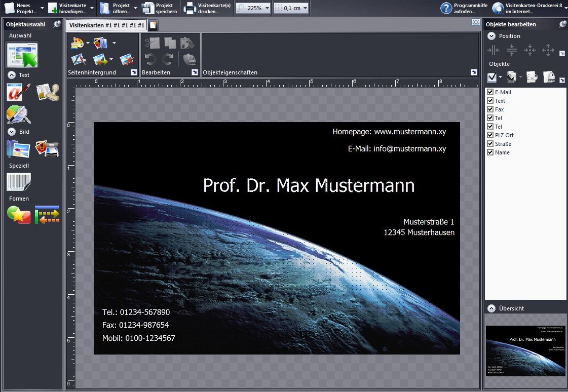Expand the Position section chevron

(491, 36)
